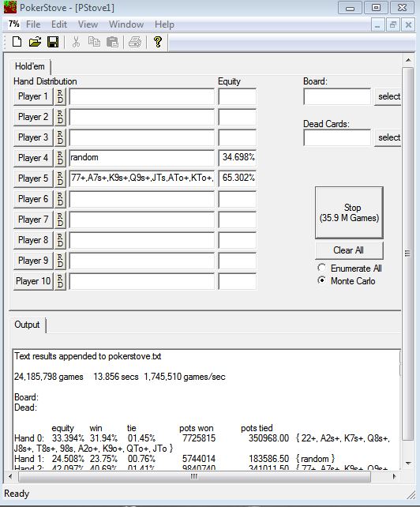Click the Player 6 hand distribution field
Image resolution: width=420 pixels, height=507 pixels.
pos(141,199)
